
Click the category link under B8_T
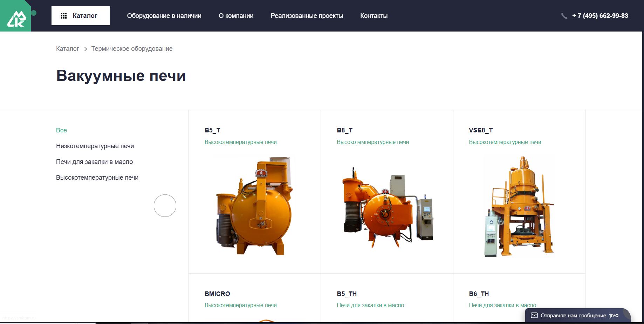coord(373,142)
